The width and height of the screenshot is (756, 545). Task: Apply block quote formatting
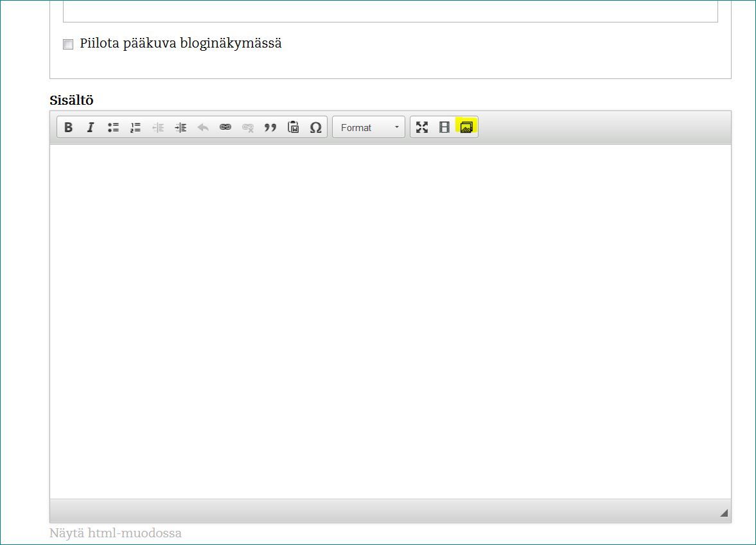[x=270, y=127]
